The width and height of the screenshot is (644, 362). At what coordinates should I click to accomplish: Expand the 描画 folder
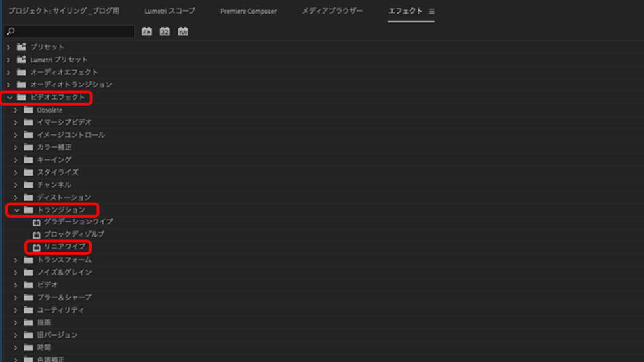coord(16,323)
